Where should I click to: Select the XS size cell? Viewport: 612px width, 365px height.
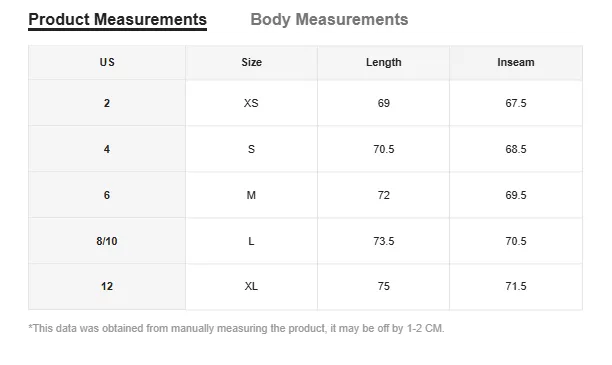tap(251, 103)
